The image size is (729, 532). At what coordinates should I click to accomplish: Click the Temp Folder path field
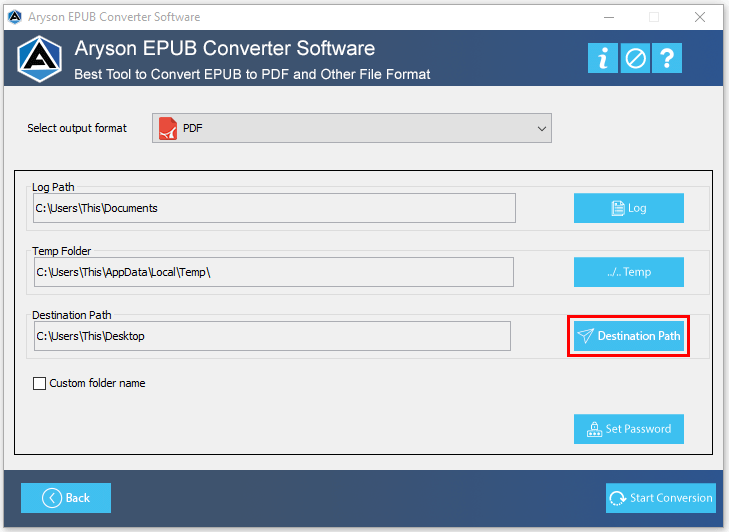(274, 272)
